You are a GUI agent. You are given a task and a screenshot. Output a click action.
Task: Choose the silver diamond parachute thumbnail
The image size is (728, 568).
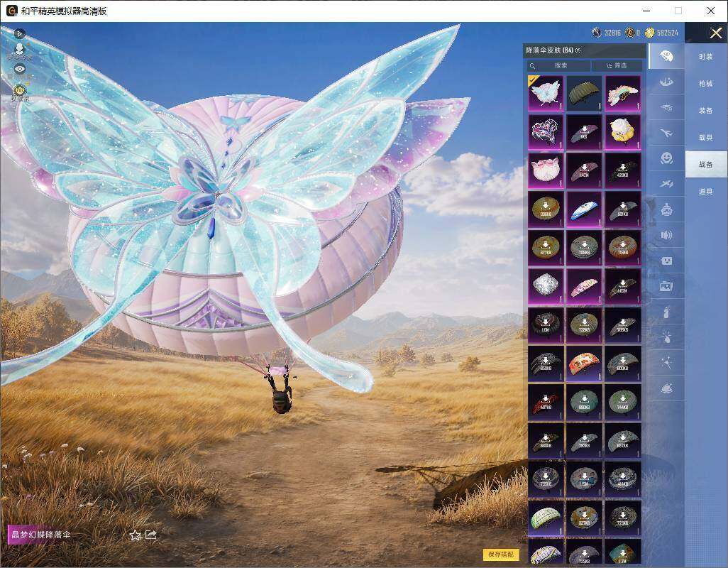point(546,286)
